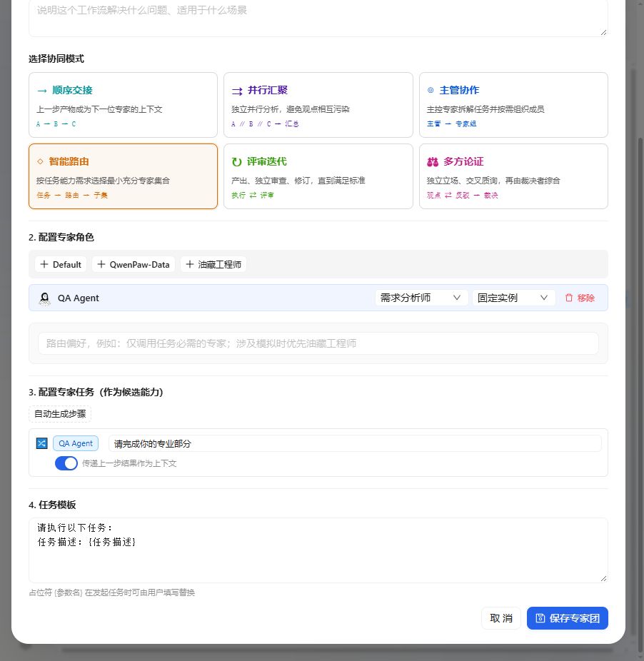Click the save disk icon in 保存专家团
This screenshot has width=644, height=661.
pyautogui.click(x=540, y=618)
